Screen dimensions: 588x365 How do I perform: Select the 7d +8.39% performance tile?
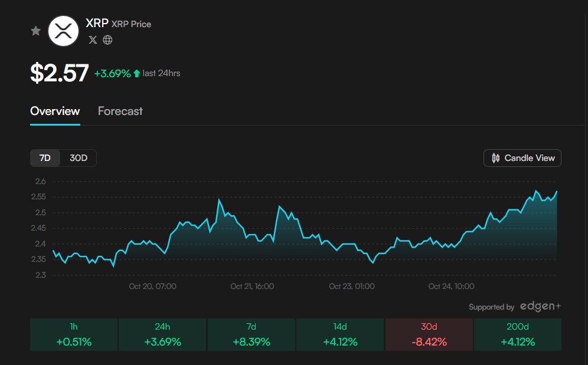coord(251,335)
